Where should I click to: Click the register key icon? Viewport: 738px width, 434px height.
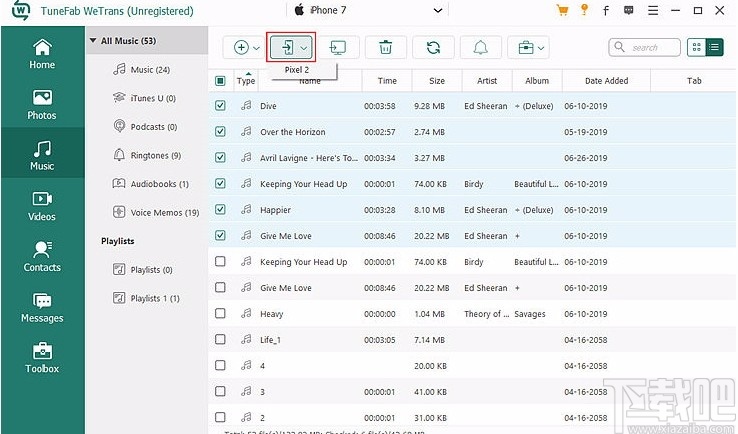tap(584, 10)
